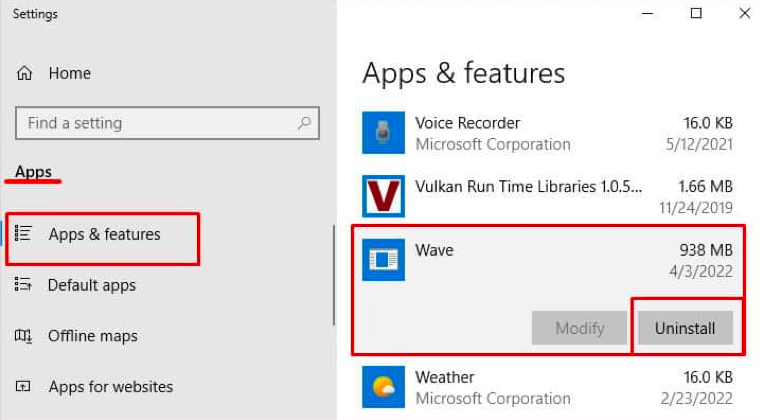The image size is (760, 420).
Task: Select the Voice Recorder list entry
Action: click(x=550, y=133)
